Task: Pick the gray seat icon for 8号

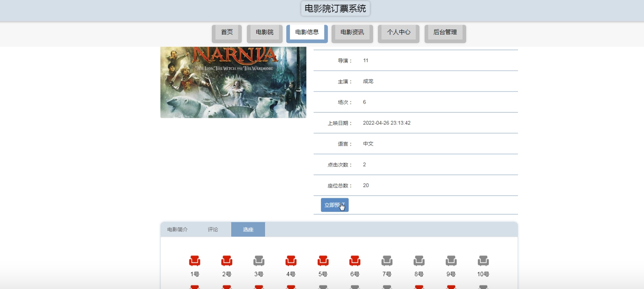Action: (x=419, y=261)
